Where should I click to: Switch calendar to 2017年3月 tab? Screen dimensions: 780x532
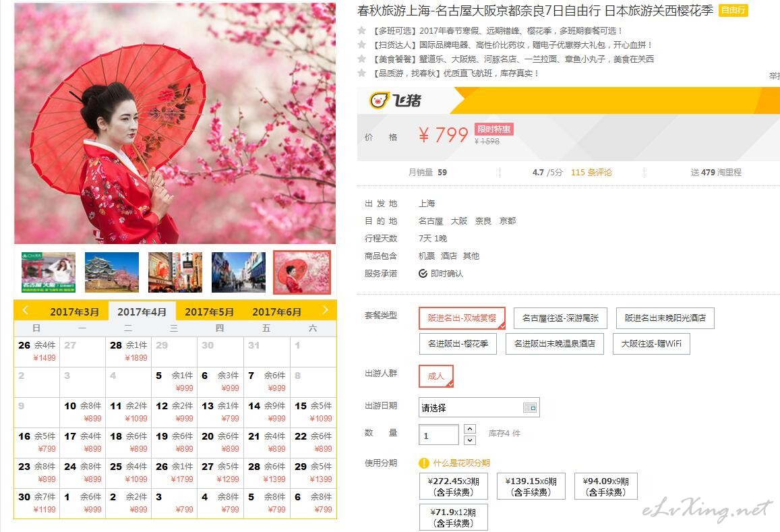74,312
